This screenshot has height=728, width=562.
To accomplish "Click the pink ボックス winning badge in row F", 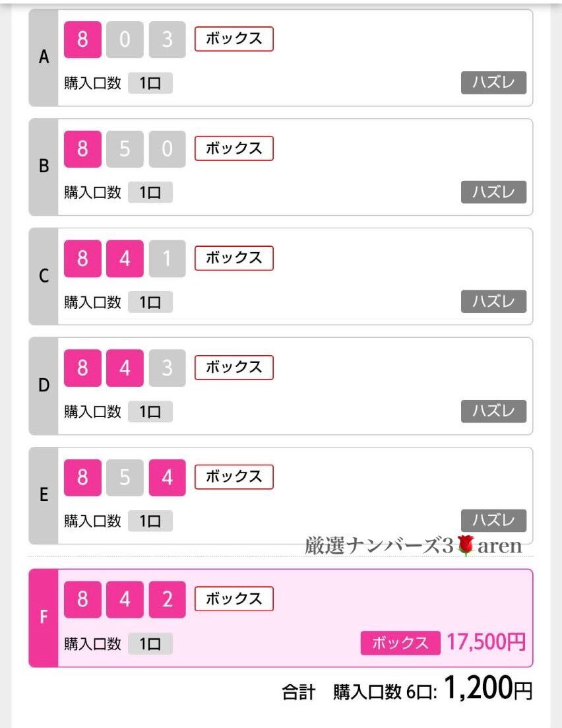I will [x=400, y=643].
